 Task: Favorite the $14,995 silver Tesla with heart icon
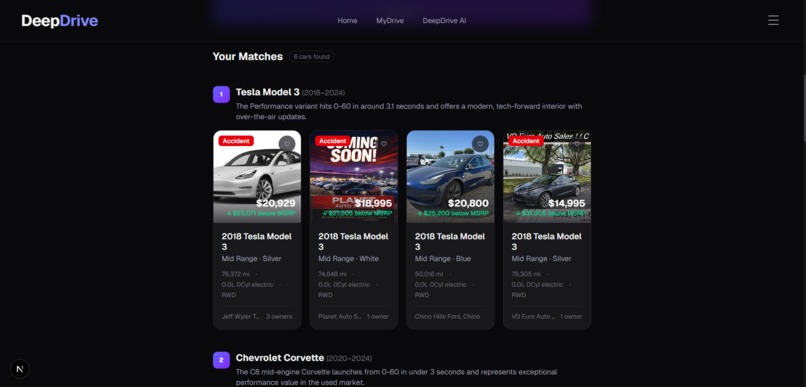coord(577,144)
